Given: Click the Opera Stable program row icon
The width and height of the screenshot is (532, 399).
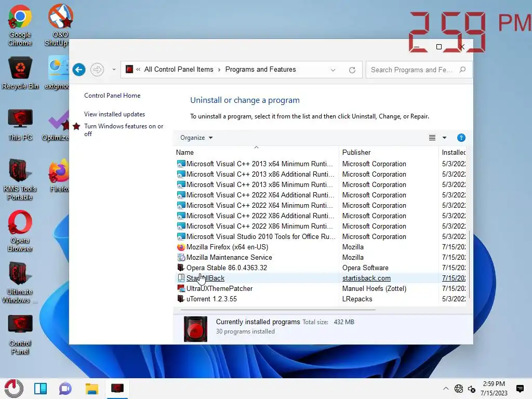Looking at the screenshot, I should pyautogui.click(x=181, y=268).
